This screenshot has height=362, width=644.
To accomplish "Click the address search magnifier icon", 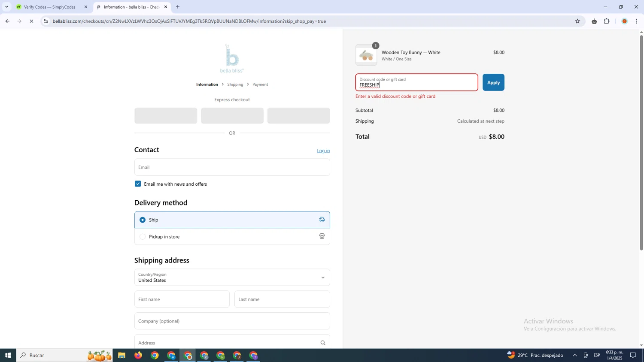I will point(323,343).
